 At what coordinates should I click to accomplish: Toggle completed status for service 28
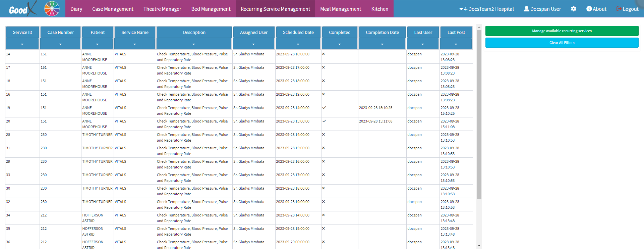click(323, 135)
